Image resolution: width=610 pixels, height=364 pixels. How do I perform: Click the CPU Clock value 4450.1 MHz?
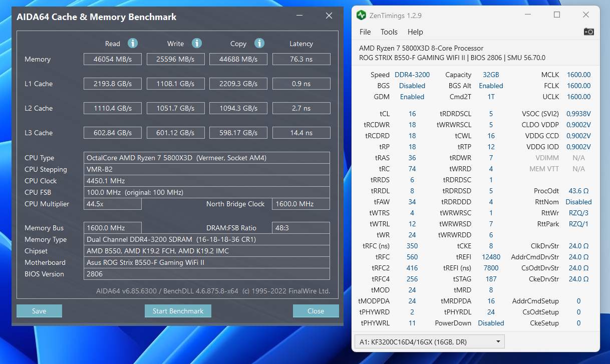point(206,181)
